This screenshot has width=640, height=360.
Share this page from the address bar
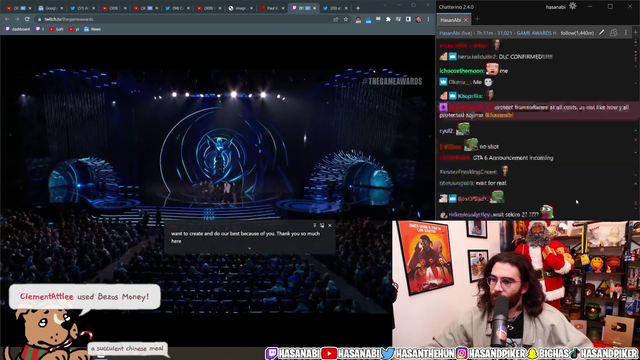coord(336,19)
